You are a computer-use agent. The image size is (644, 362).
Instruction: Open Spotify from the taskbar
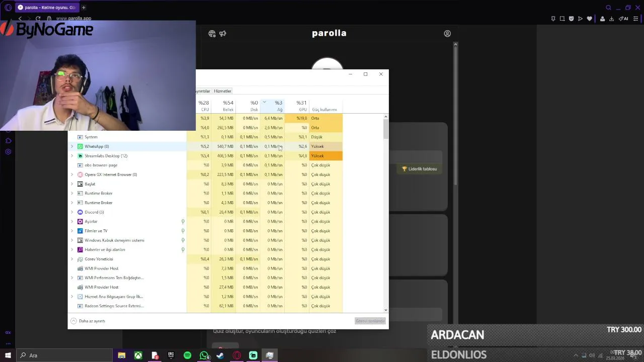click(187, 355)
